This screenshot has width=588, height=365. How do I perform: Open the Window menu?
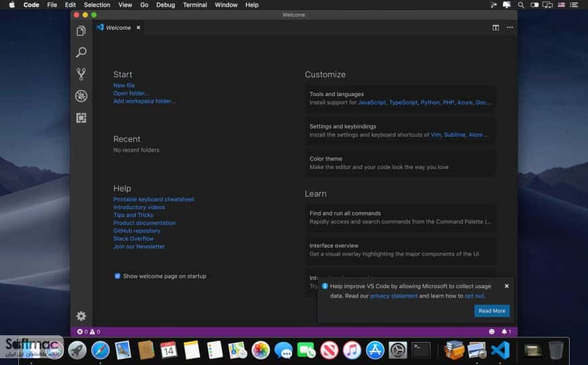pos(226,5)
